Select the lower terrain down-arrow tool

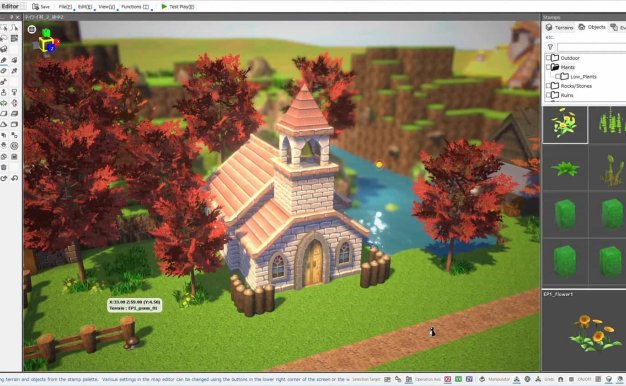(x=14, y=92)
